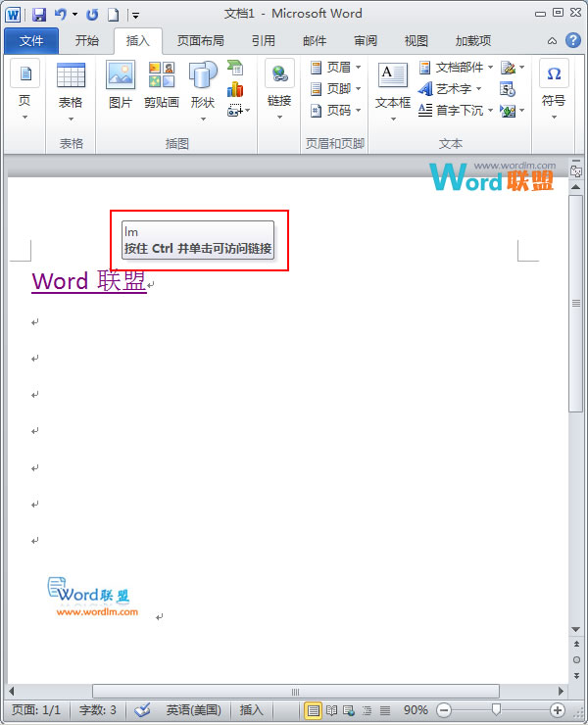The image size is (588, 725).
Task: Click the Word 联盟 hyperlink text
Action: click(89, 281)
